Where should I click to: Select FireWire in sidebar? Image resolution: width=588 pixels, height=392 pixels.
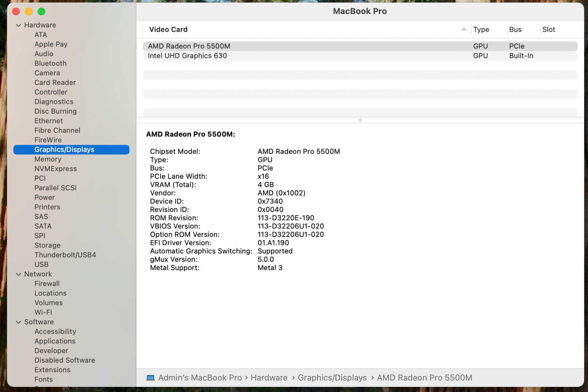coord(48,140)
